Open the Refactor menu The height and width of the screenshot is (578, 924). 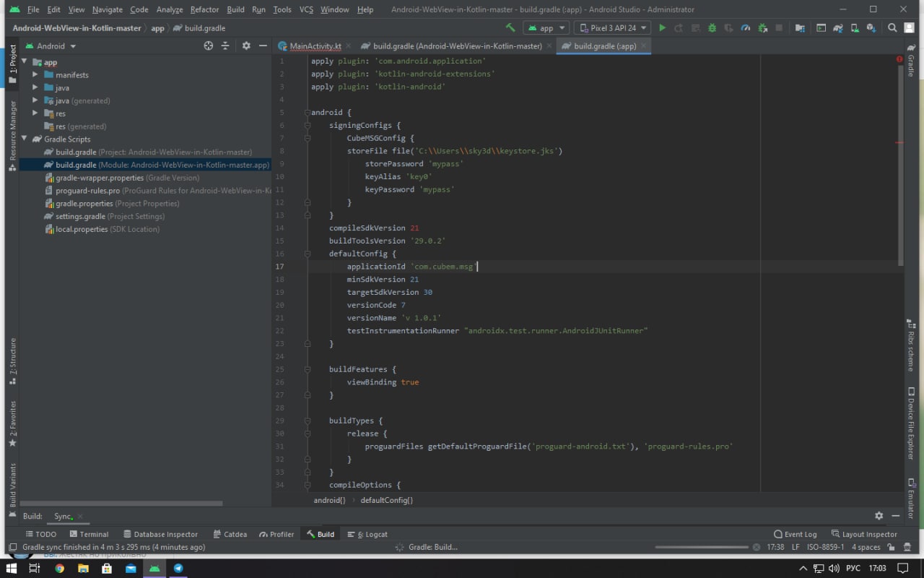click(x=204, y=9)
